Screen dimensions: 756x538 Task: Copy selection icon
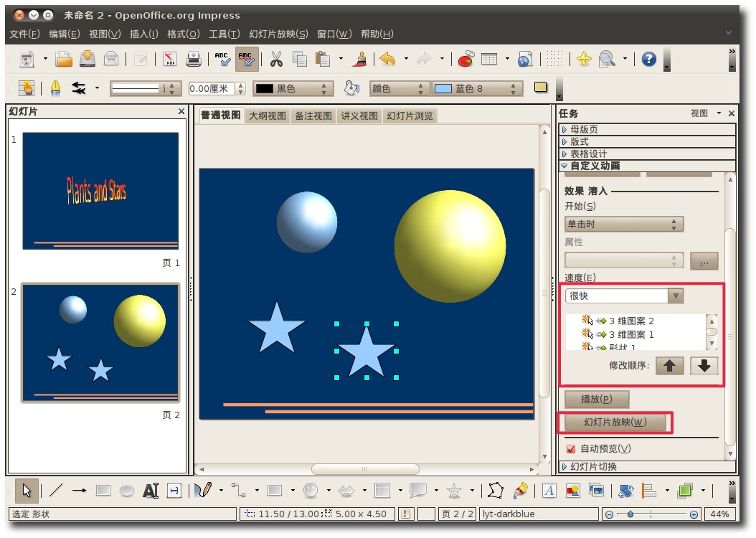[299, 60]
